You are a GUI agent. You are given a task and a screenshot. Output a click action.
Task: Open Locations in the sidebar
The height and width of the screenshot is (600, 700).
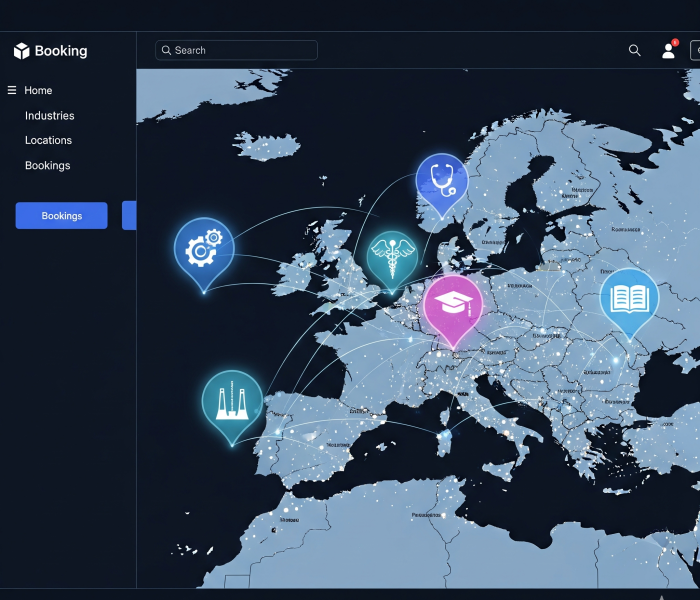[48, 141]
